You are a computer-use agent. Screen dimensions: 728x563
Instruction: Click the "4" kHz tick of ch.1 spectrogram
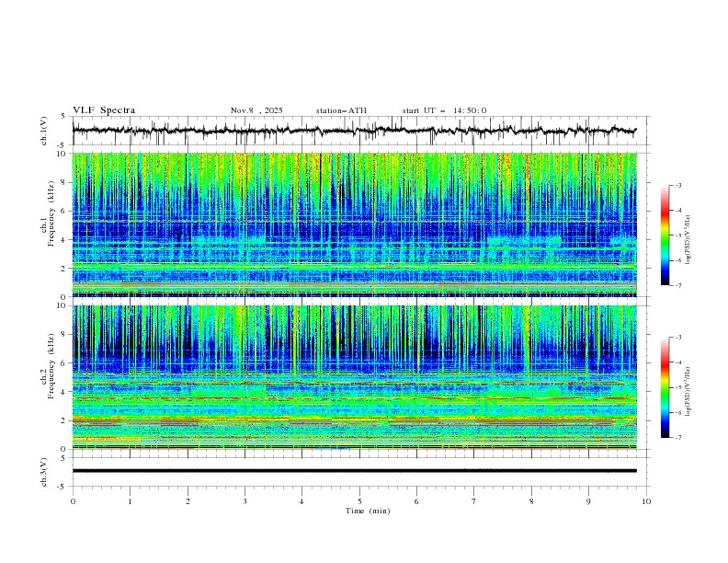[65, 240]
